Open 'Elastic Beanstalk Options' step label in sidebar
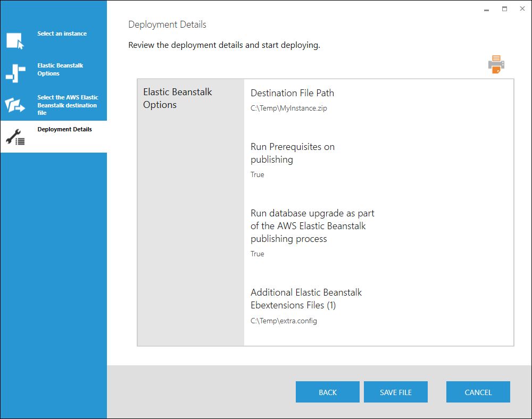 click(60, 70)
